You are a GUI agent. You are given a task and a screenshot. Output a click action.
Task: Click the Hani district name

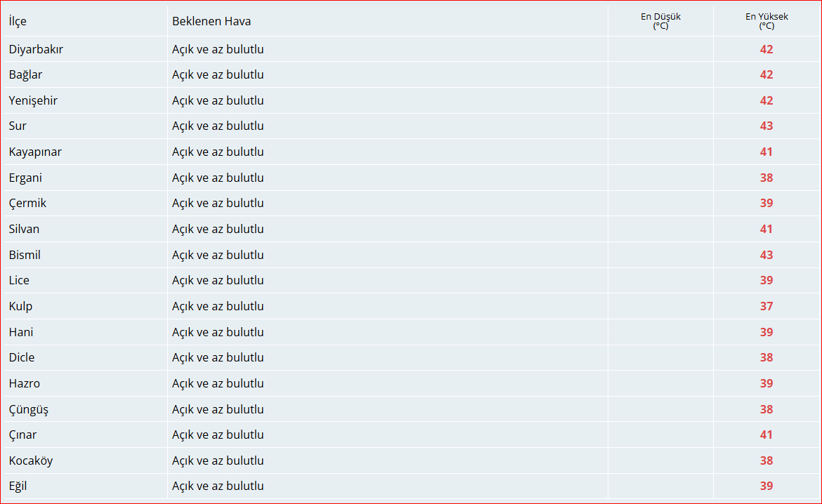[x=21, y=332]
